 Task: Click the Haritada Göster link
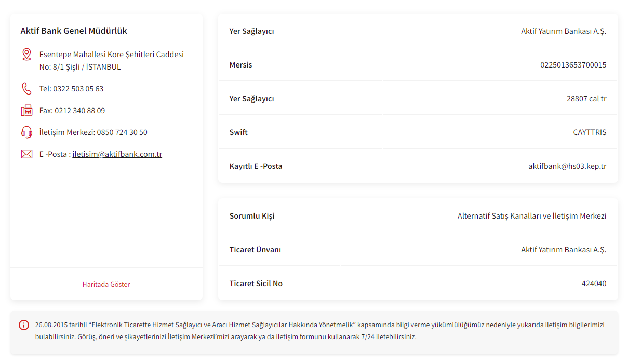106,285
